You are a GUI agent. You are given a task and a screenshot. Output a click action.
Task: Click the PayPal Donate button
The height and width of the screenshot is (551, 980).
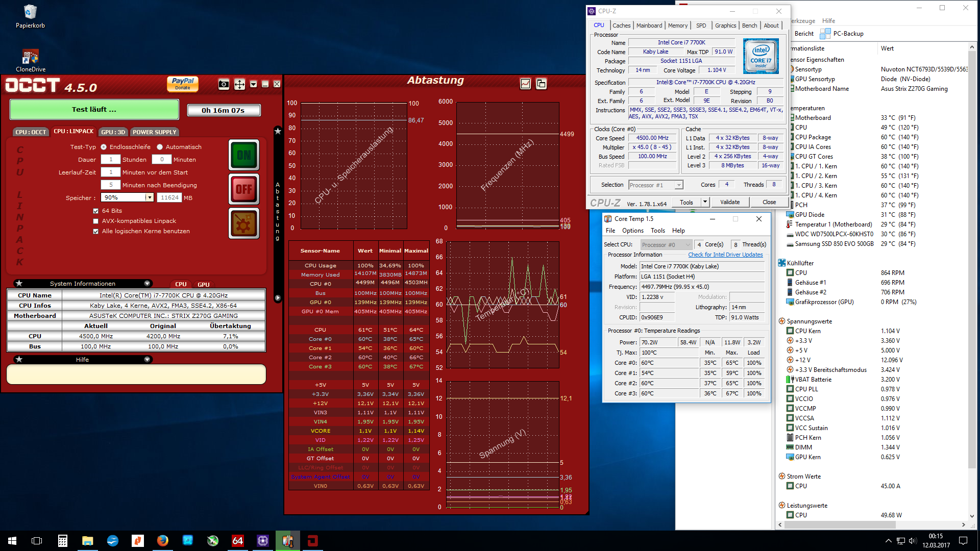pyautogui.click(x=182, y=84)
